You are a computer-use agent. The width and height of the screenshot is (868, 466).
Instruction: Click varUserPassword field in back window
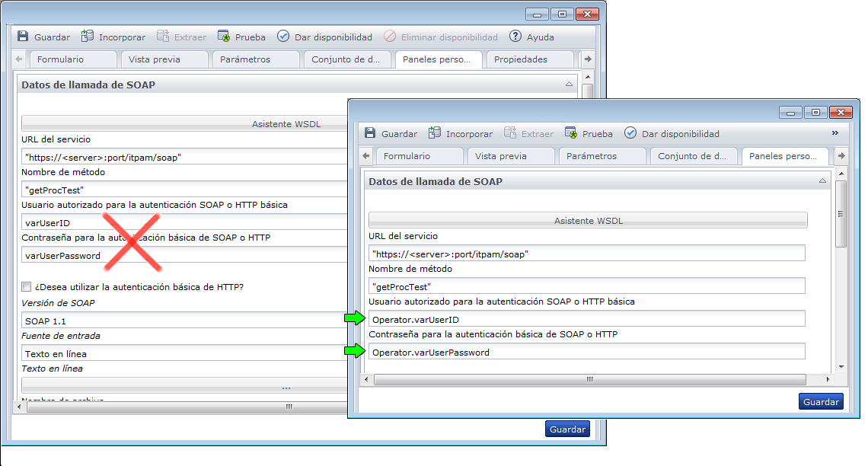pyautogui.click(x=184, y=254)
